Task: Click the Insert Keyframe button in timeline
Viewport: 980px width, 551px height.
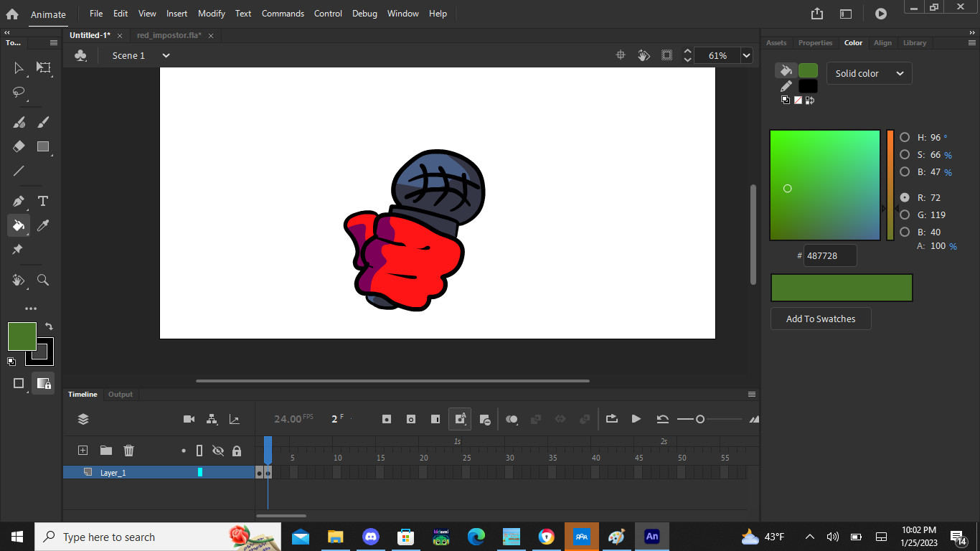Action: click(x=387, y=419)
